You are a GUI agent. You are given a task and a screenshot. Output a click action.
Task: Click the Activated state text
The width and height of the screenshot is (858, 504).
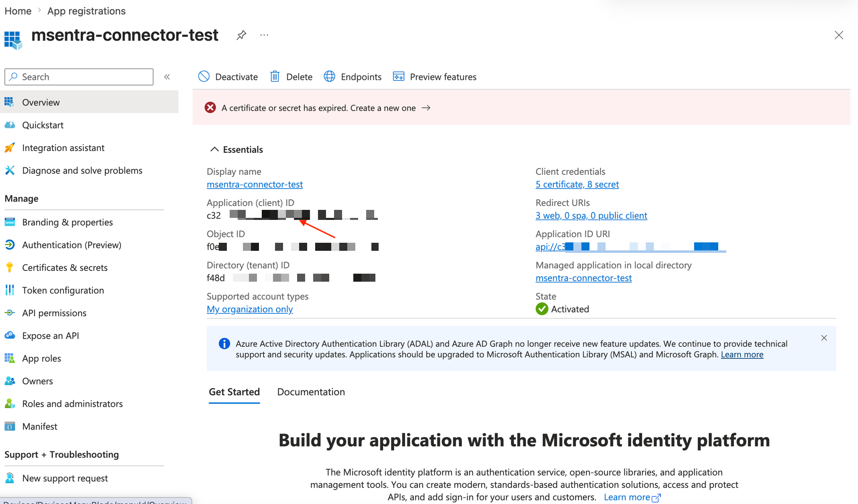[570, 309]
